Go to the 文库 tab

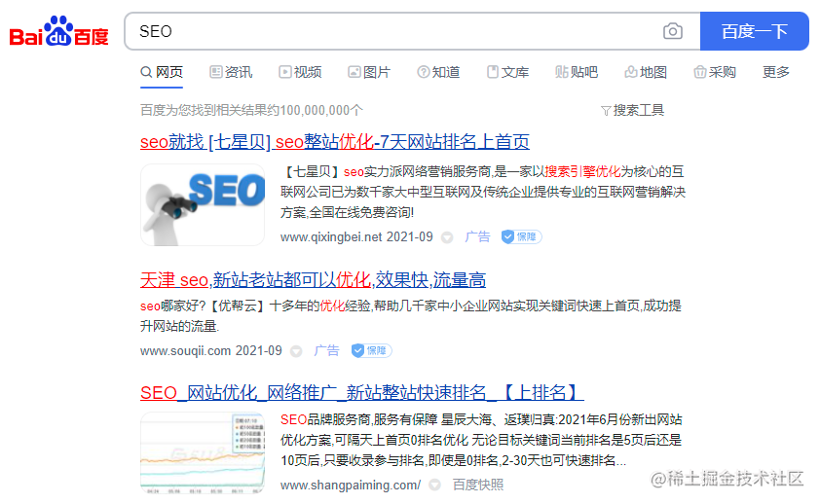[x=507, y=72]
